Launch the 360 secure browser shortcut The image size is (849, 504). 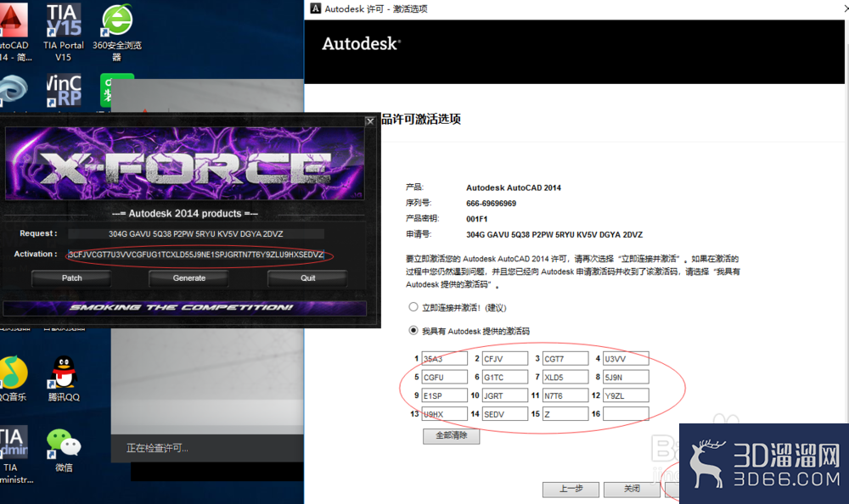(117, 31)
